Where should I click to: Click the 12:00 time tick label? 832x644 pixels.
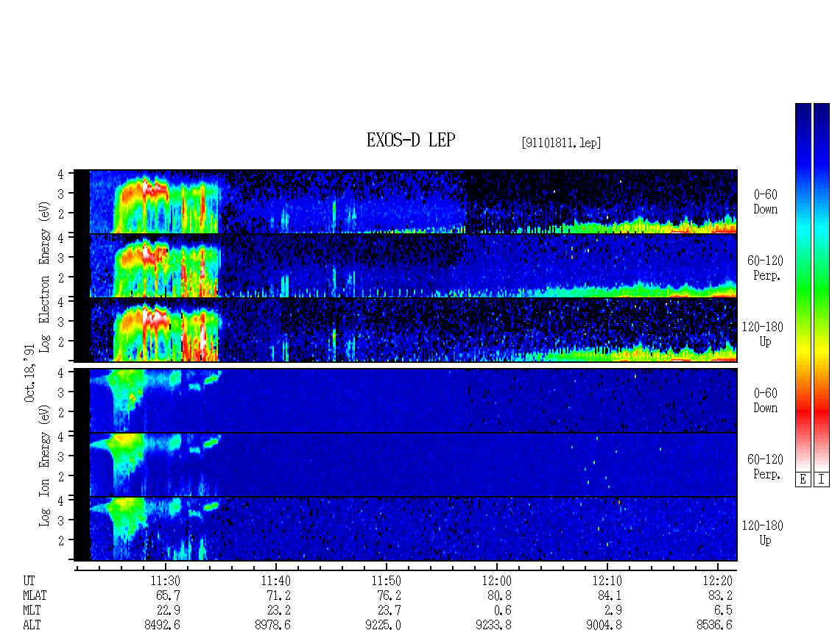pyautogui.click(x=497, y=581)
